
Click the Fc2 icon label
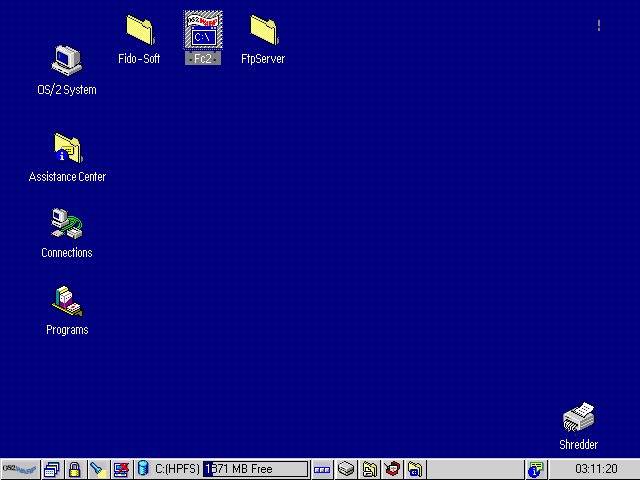(203, 58)
